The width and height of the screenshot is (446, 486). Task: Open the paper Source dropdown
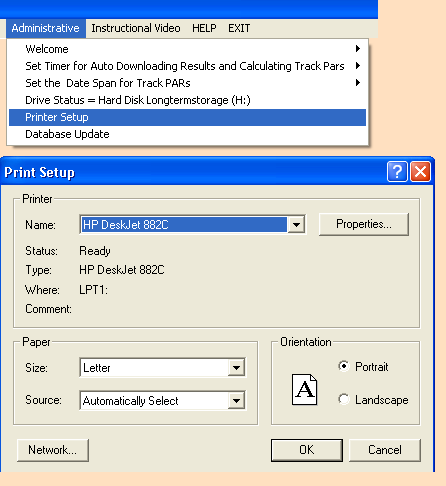[163, 400]
